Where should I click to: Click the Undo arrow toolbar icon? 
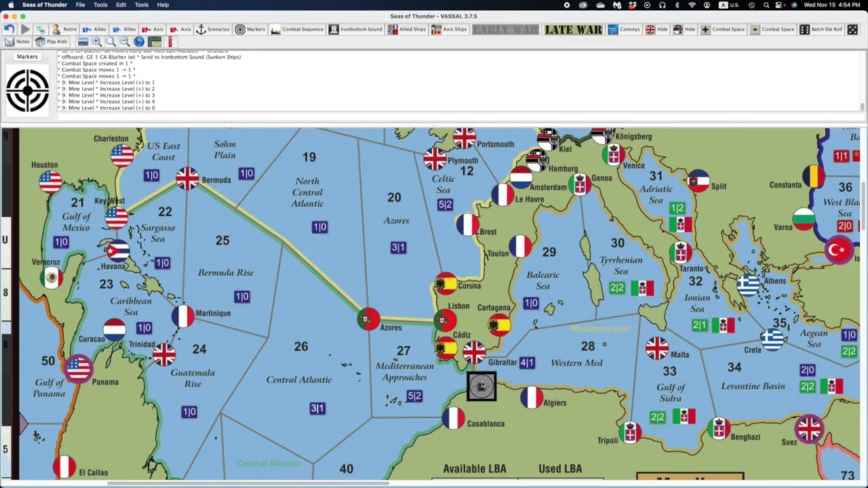(9, 29)
